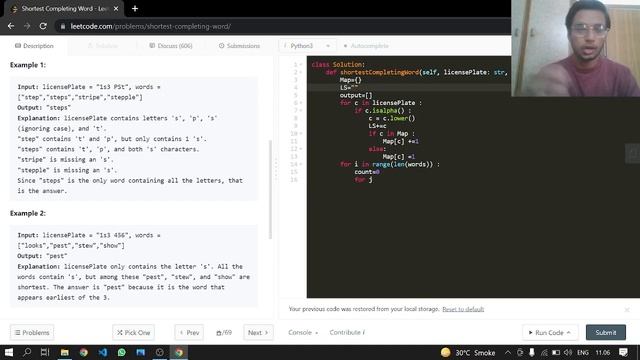Open the Windows Start menu

click(x=9, y=352)
